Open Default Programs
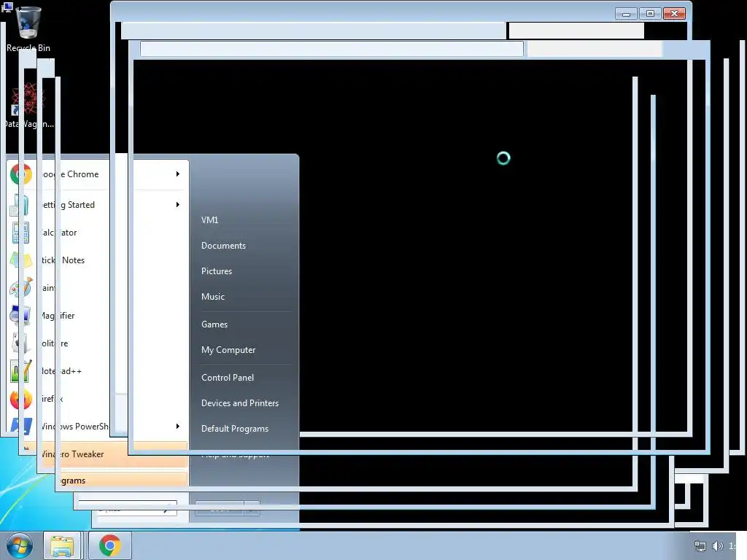Screen dimensions: 747x560 click(235, 429)
